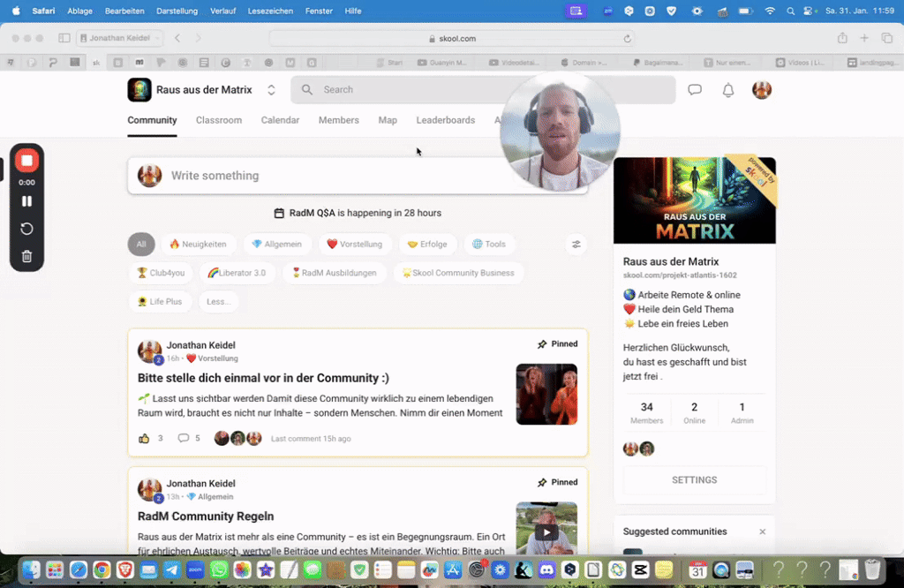Click the pin icon on RadM Community Regeln
The width and height of the screenshot is (904, 588).
pos(543,482)
